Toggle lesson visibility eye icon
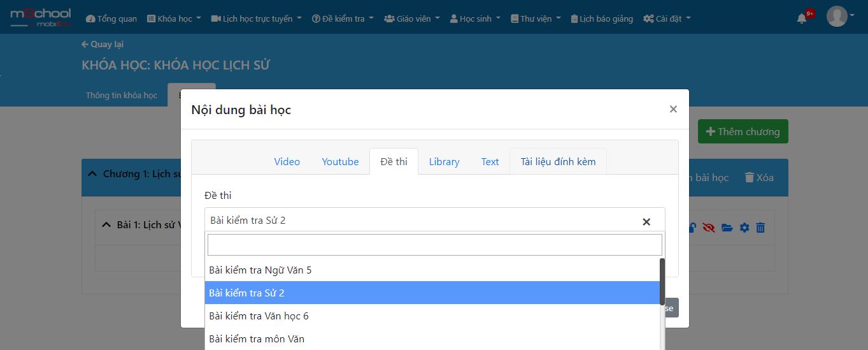The height and width of the screenshot is (350, 868). (x=709, y=228)
